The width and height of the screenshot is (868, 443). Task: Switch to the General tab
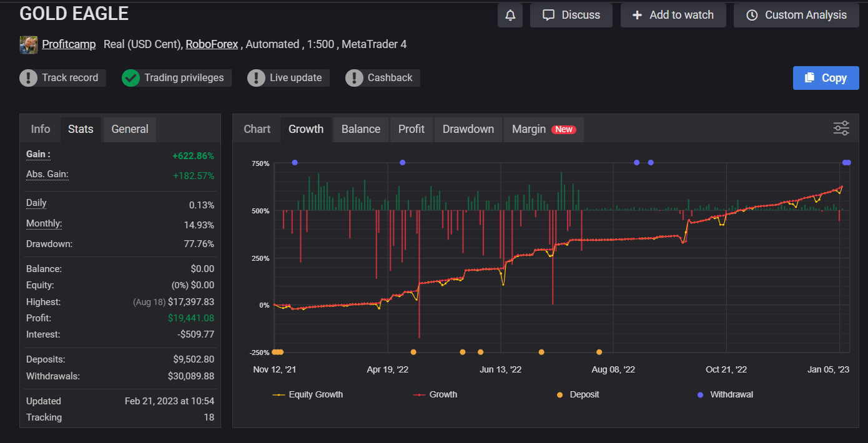coord(129,129)
